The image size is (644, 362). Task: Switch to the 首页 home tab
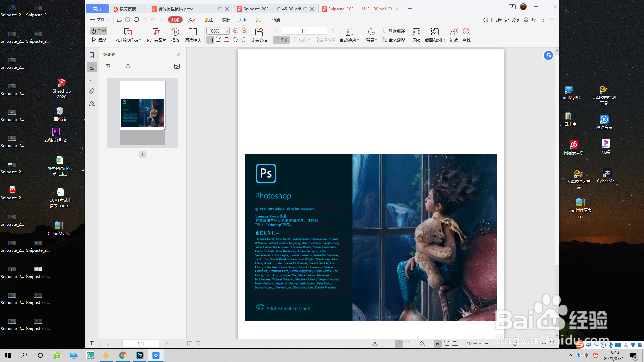pos(97,9)
